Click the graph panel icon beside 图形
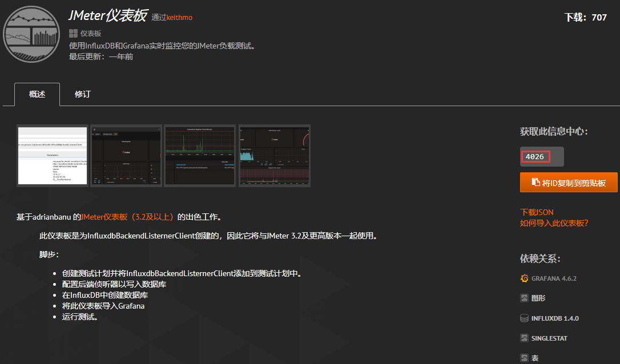The image size is (620, 364). (x=524, y=298)
